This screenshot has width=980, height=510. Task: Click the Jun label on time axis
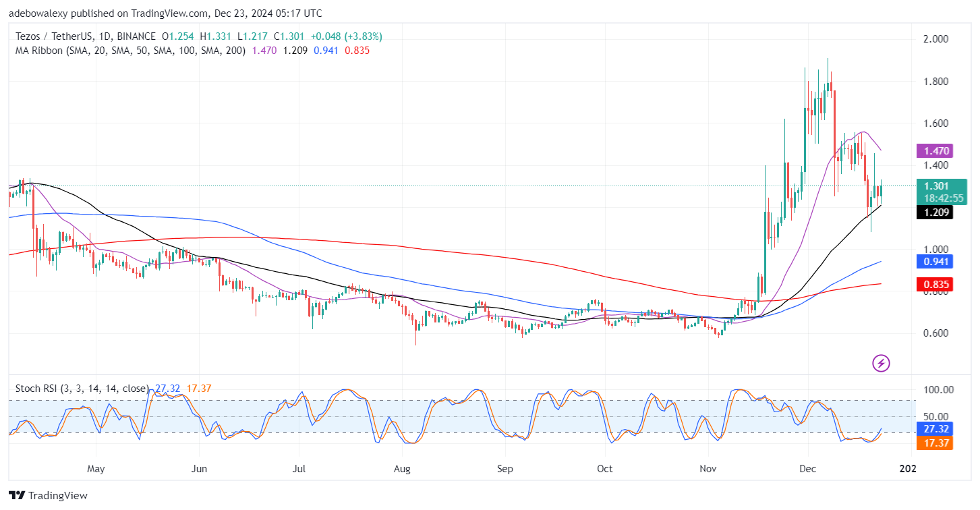coord(199,468)
